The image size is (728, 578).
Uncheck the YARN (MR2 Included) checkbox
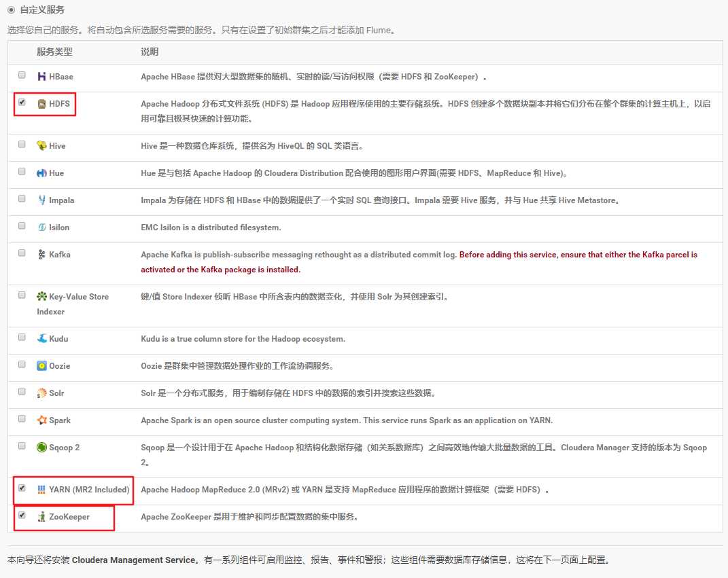click(x=22, y=488)
